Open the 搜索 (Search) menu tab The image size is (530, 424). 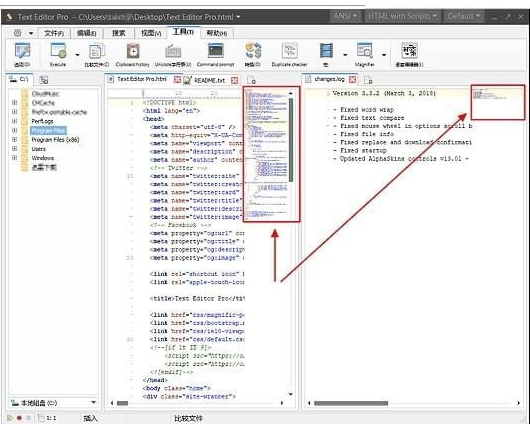pos(119,33)
